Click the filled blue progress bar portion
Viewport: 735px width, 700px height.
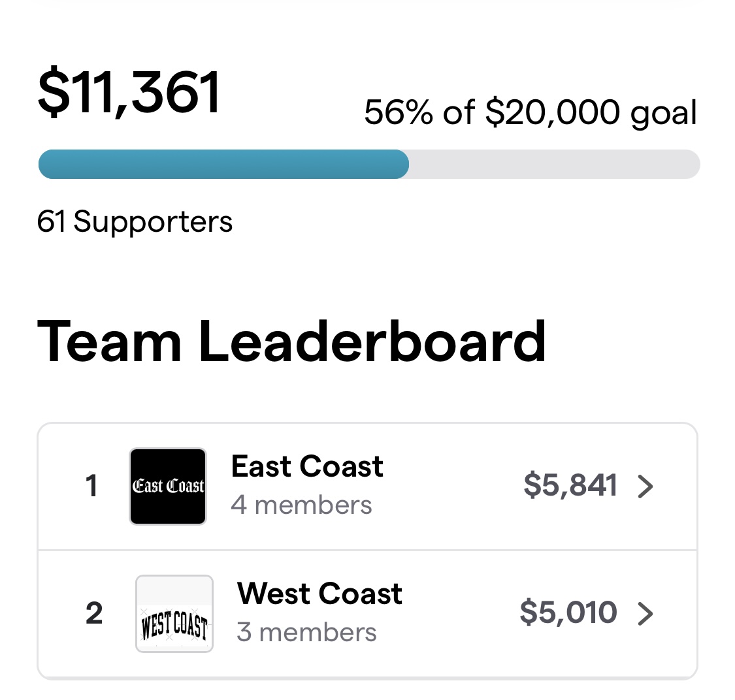[x=223, y=165]
